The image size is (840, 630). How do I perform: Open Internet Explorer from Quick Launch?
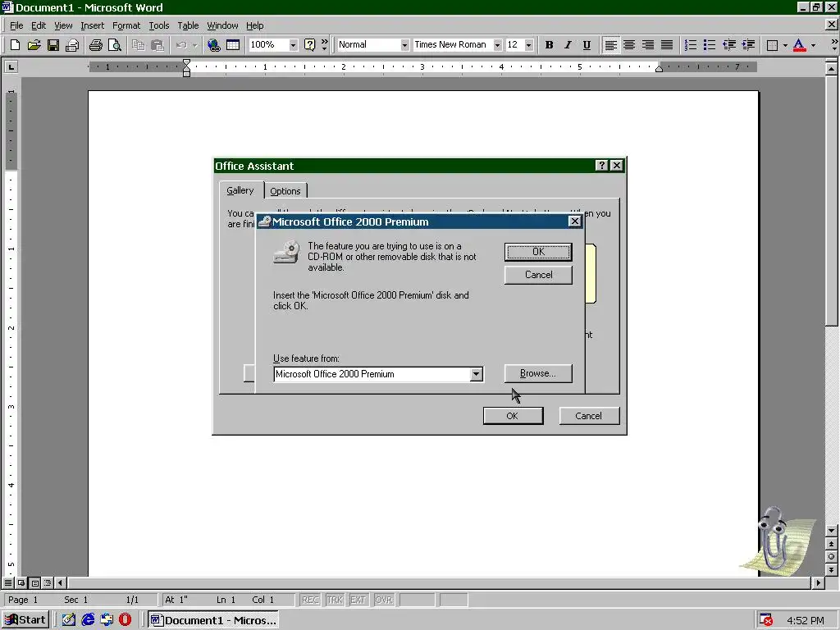click(x=87, y=620)
